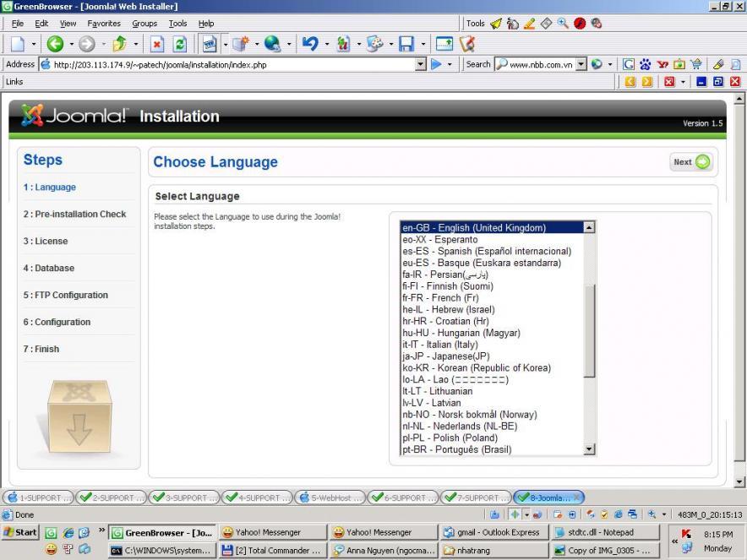Click the "1 : Language" step
747x560 pixels.
(50, 188)
